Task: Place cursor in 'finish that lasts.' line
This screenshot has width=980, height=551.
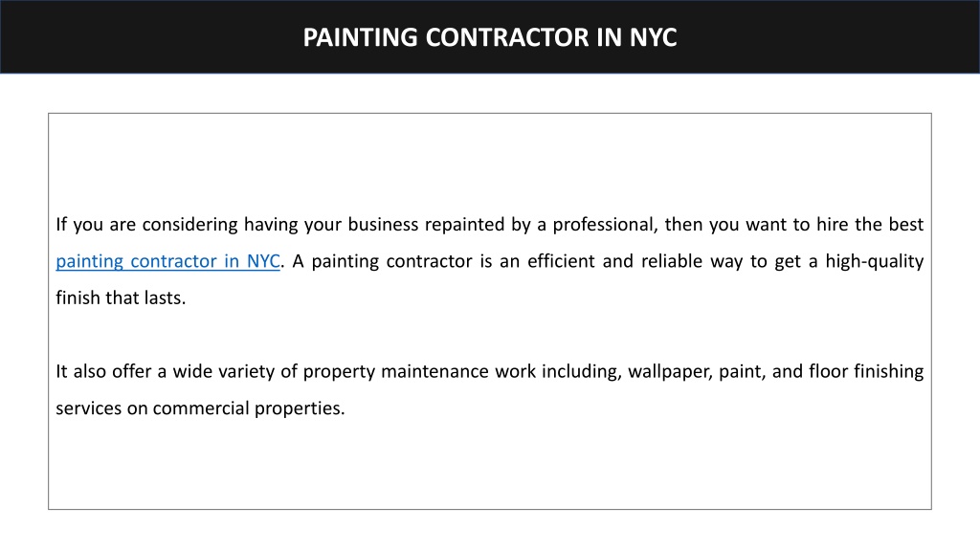Action: click(x=121, y=298)
